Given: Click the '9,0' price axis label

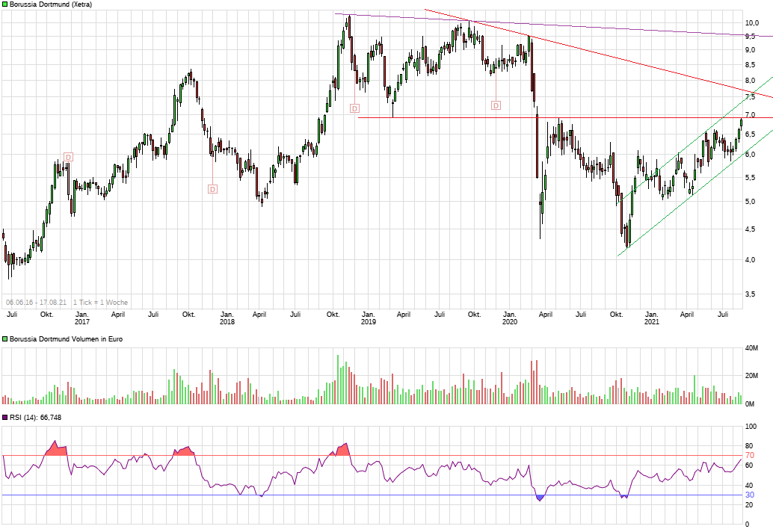Looking at the screenshot, I should pos(750,50).
